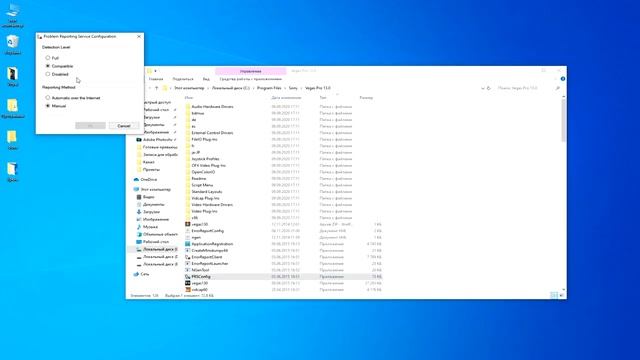Click Program Files in the address path
The width and height of the screenshot is (640, 360).
(x=269, y=88)
